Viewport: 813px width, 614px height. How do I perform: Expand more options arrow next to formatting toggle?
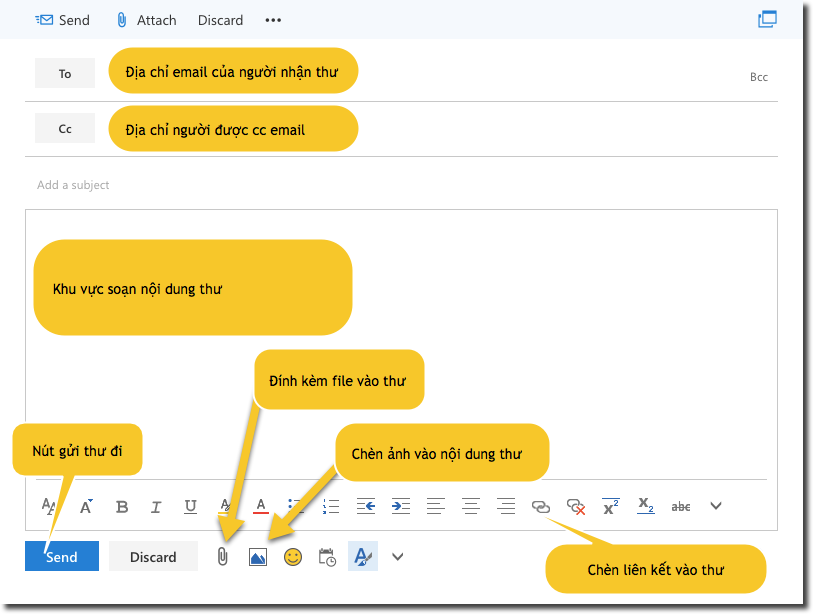pyautogui.click(x=397, y=557)
